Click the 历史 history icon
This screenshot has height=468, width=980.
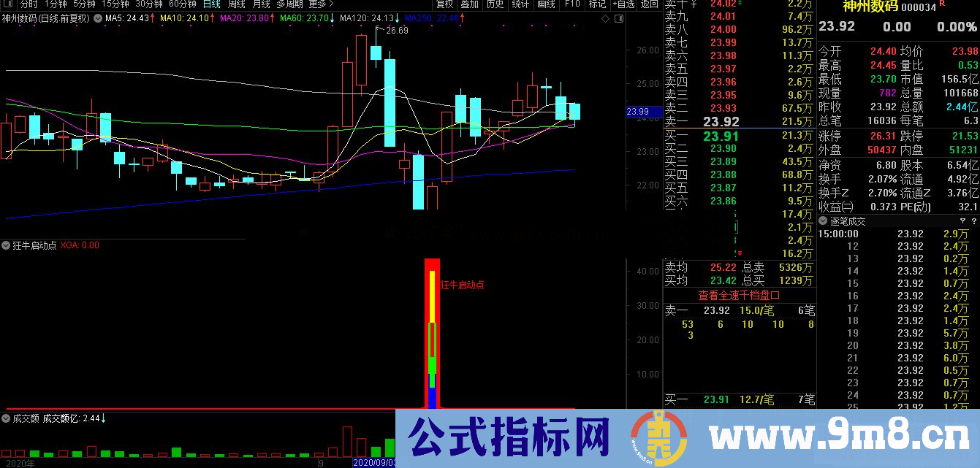point(494,4)
